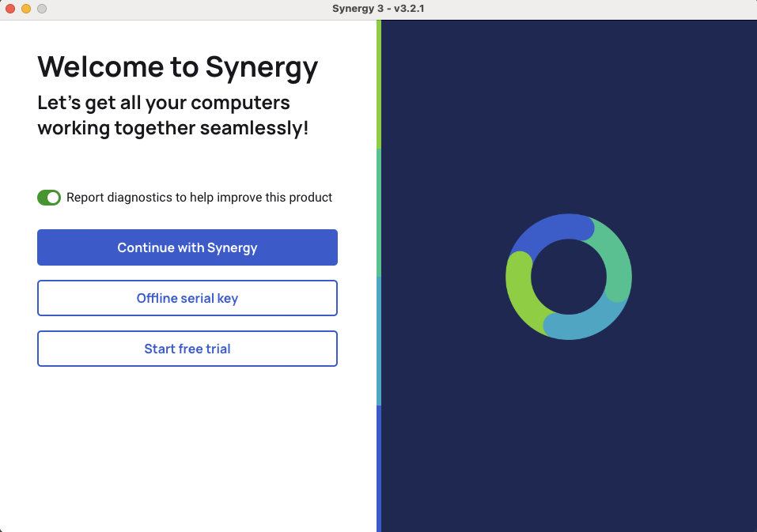Minimize the Synergy window
This screenshot has height=532, width=757.
(x=25, y=9)
